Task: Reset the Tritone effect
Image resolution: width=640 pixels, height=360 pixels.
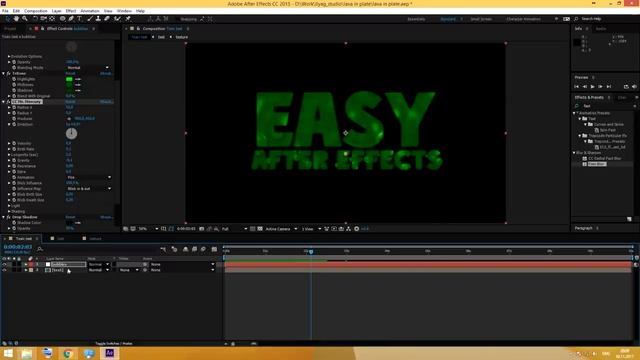Action: click(70, 73)
